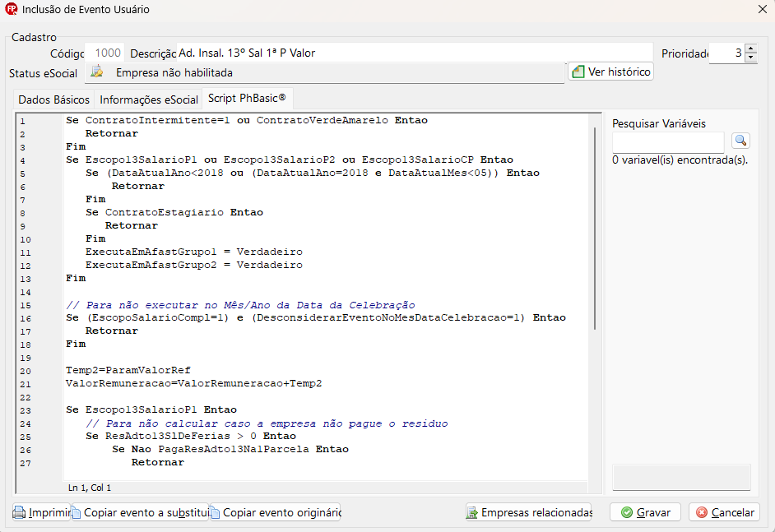Click line 4 Escopo13SalarioP1 condition

point(289,160)
